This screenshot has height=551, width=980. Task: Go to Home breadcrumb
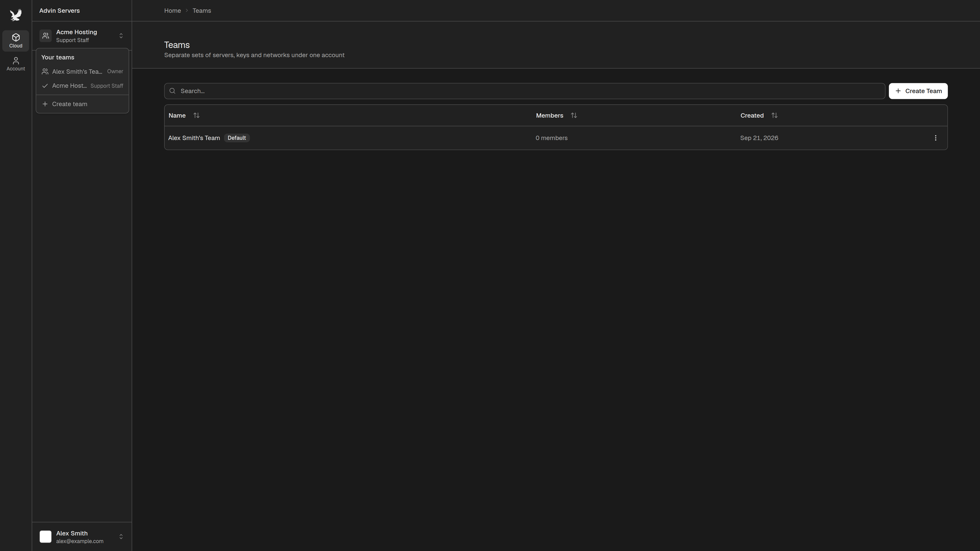(x=172, y=11)
